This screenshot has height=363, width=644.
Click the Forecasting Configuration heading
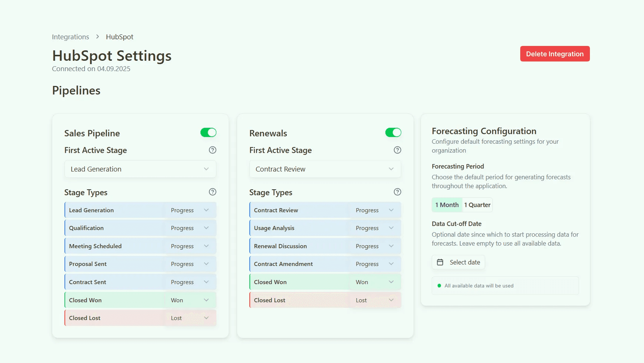click(x=484, y=131)
